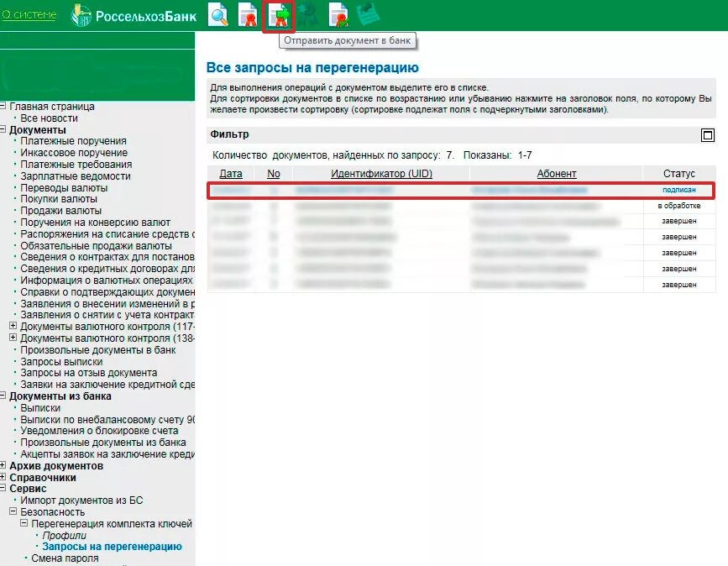The height and width of the screenshot is (566, 728).
Task: Click the faded green seal toolbar icon
Action: 307,14
